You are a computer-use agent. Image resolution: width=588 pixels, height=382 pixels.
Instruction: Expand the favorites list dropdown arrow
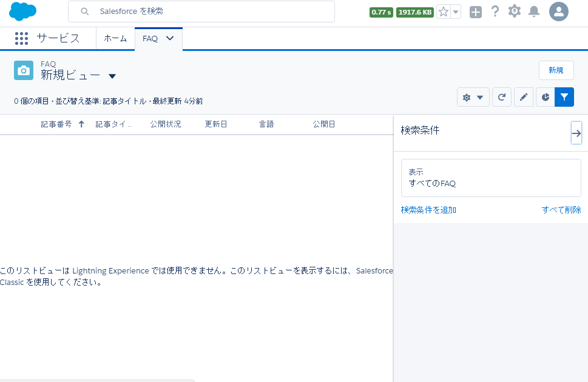point(456,12)
